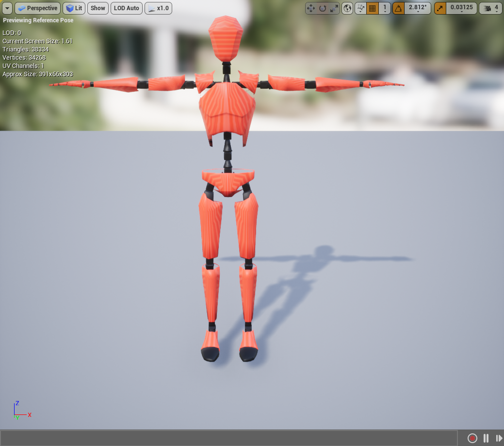Image resolution: width=504 pixels, height=446 pixels.
Task: Click 'Approx Size: 391x66x303' text
Action: (38, 74)
